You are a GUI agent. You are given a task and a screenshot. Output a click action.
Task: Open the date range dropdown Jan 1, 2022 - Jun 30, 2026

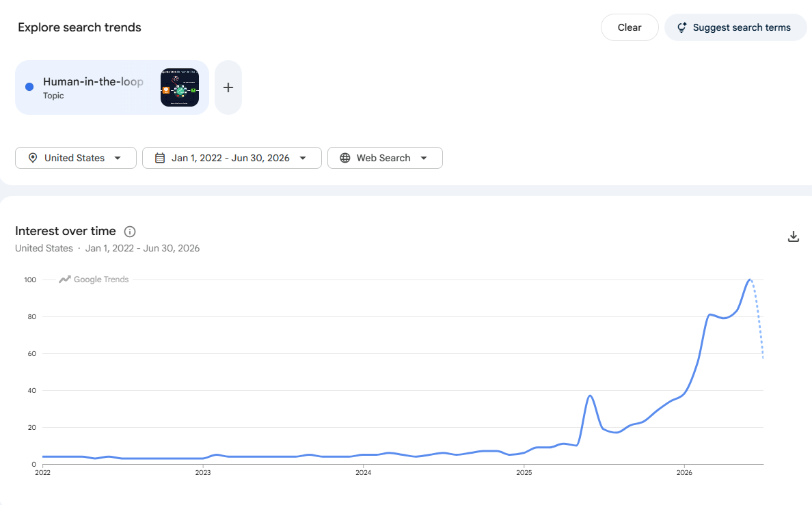[232, 158]
